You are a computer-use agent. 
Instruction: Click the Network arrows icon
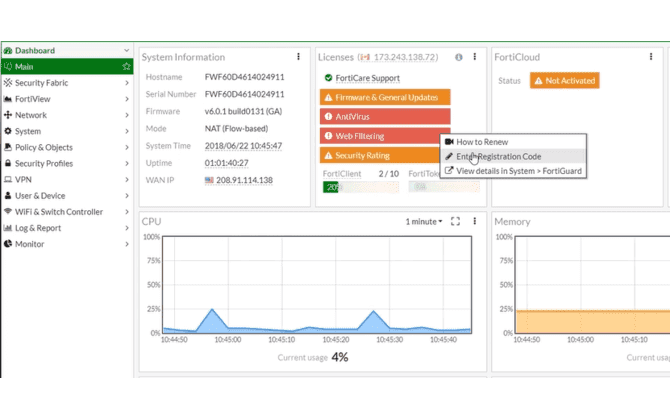pyautogui.click(x=8, y=115)
